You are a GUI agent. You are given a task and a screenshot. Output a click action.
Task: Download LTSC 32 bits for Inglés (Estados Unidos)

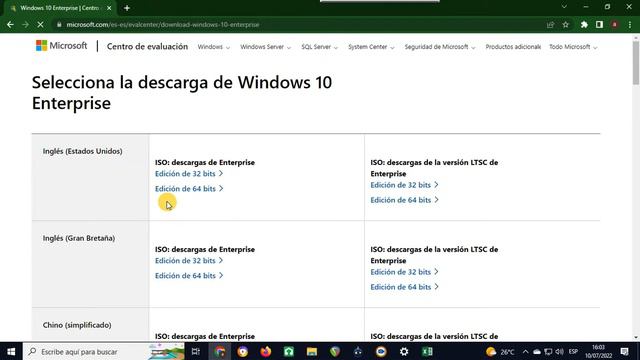(x=404, y=185)
